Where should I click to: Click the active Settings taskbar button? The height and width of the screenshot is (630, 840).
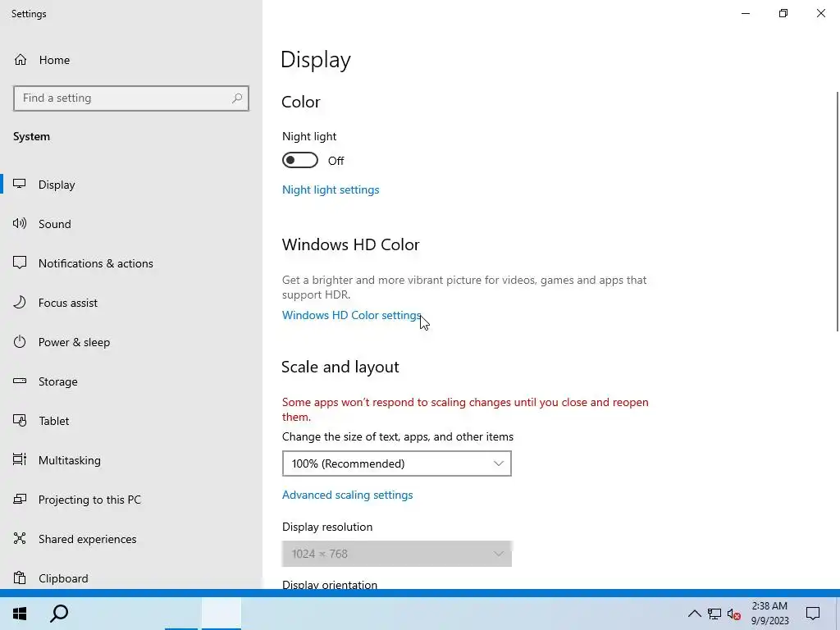tap(221, 614)
